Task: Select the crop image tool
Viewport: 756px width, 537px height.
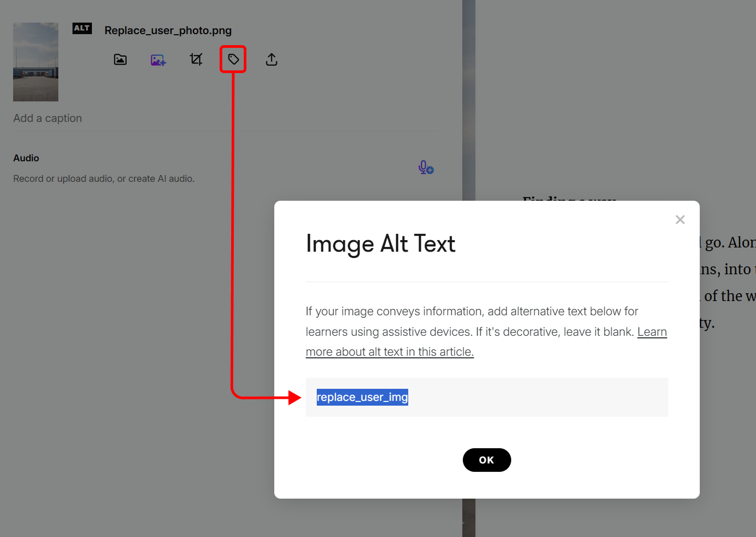Action: [196, 59]
